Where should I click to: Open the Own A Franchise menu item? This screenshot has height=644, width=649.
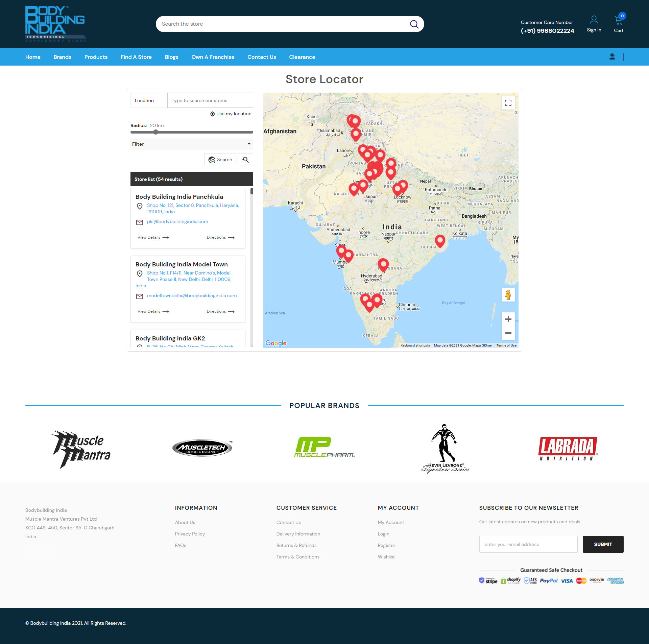213,57
